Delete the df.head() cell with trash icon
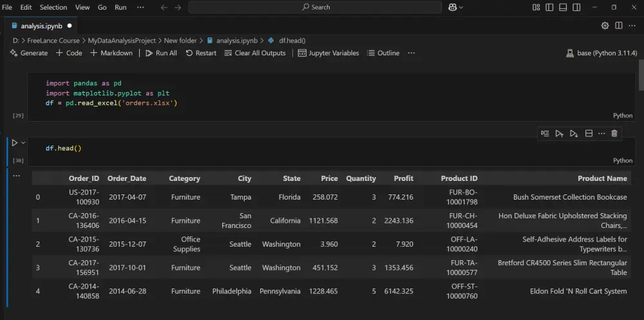 pos(614,133)
